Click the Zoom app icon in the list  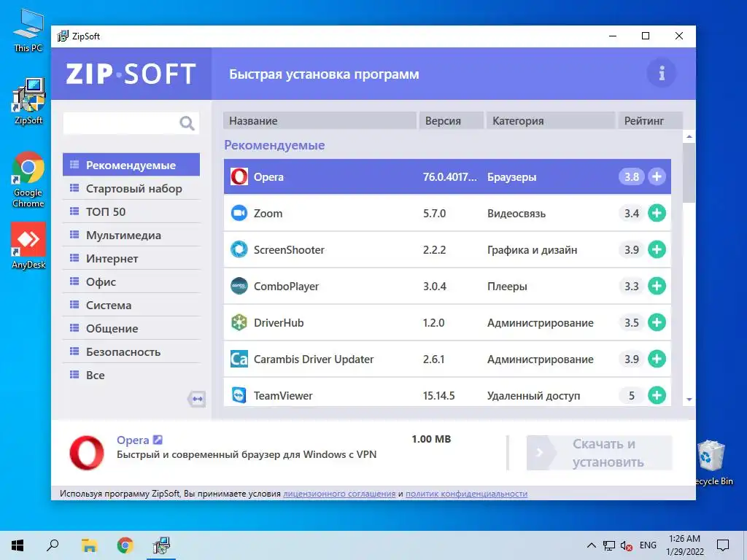[239, 213]
